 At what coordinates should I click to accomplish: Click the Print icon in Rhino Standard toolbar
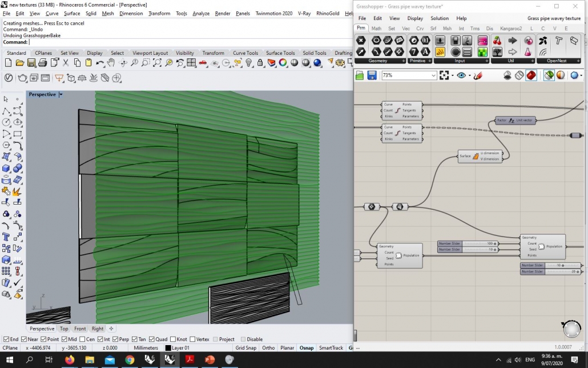(x=42, y=63)
